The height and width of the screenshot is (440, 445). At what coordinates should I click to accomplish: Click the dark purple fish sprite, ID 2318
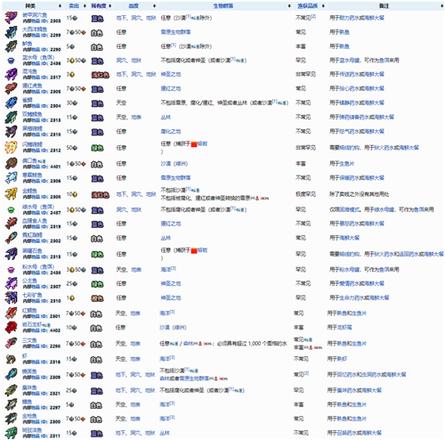(11, 132)
